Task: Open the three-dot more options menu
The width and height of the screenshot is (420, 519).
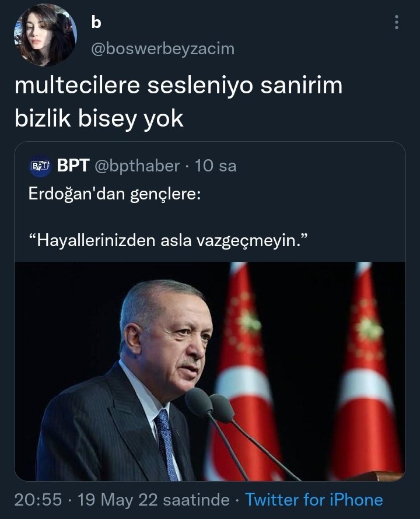Action: (x=397, y=23)
